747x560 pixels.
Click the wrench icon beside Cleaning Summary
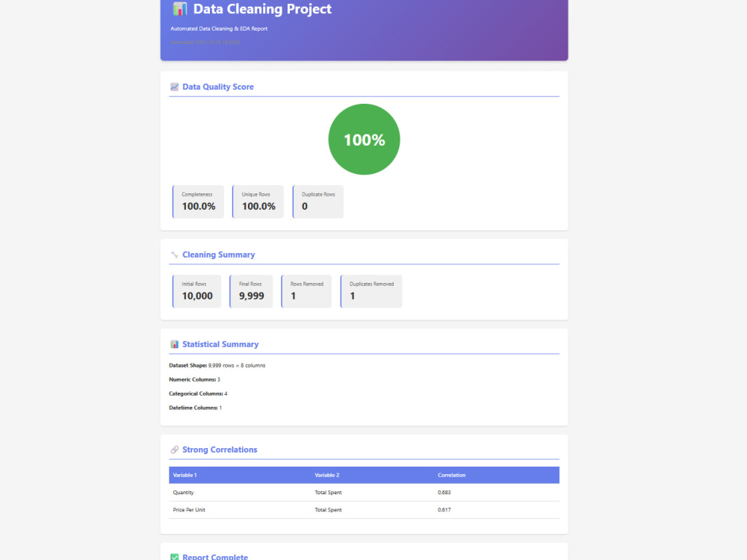pyautogui.click(x=174, y=255)
